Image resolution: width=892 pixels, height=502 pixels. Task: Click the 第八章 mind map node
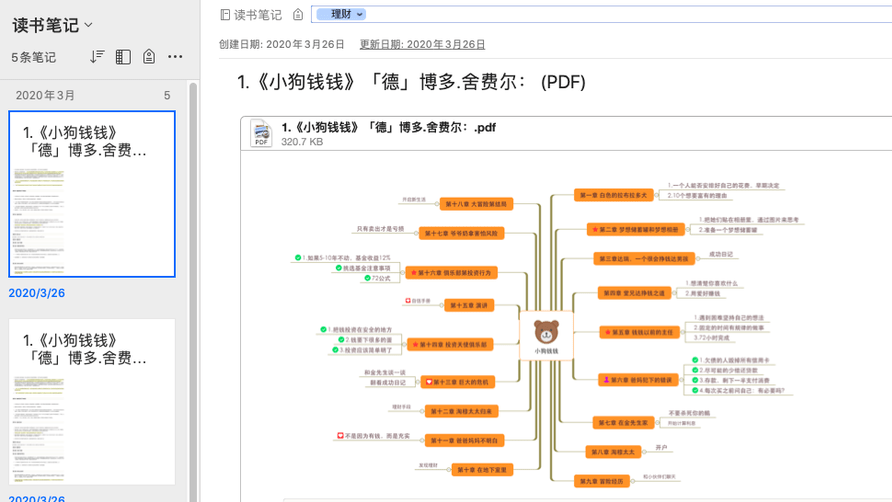click(613, 452)
